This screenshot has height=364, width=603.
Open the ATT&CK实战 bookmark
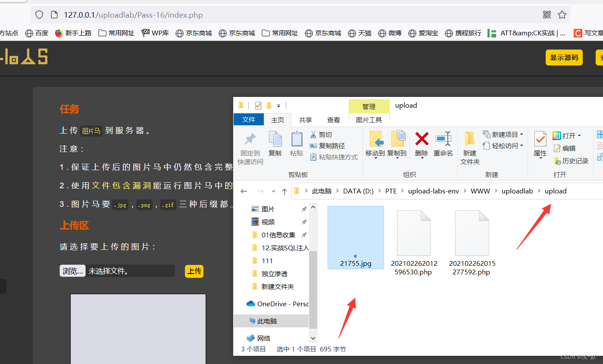tap(527, 33)
